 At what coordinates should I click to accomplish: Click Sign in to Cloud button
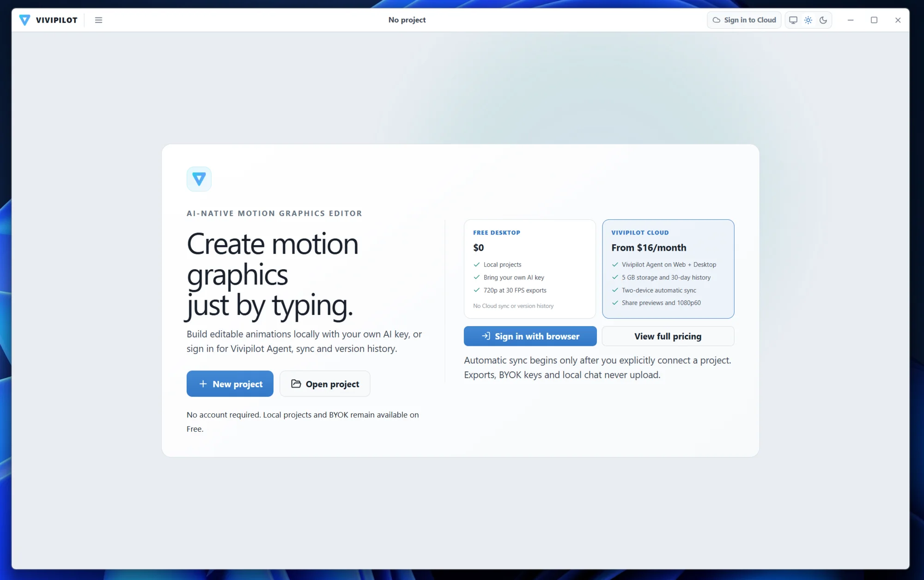(744, 20)
